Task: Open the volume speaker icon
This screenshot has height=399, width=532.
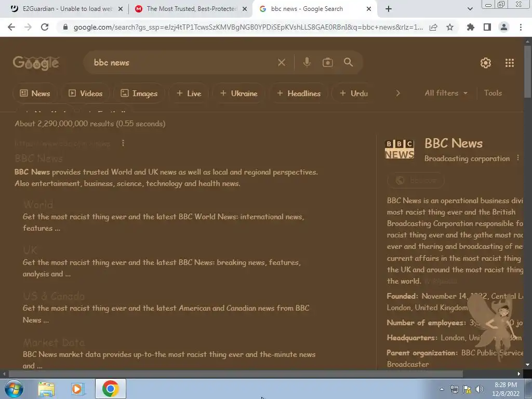Action: click(x=480, y=389)
